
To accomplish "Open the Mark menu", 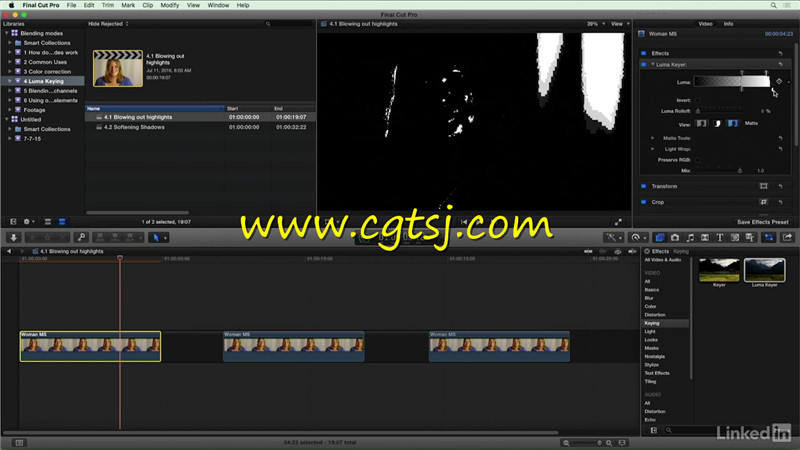I will click(128, 5).
